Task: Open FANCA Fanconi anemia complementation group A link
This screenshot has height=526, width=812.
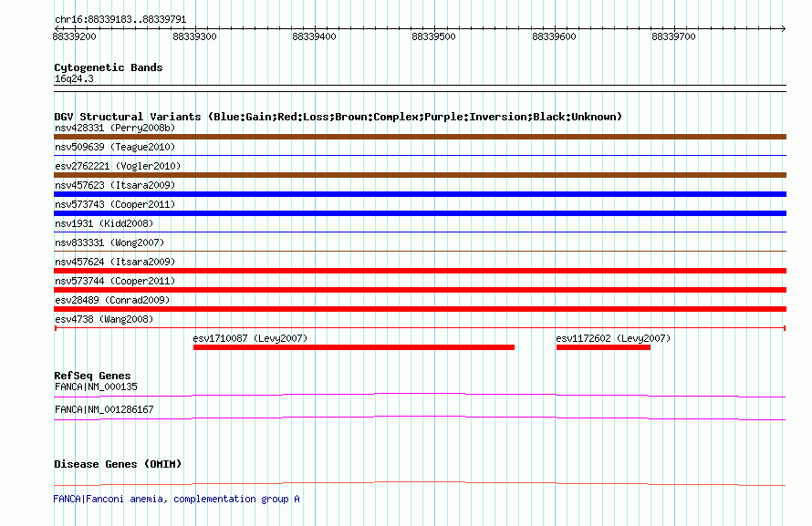Action: click(x=177, y=499)
